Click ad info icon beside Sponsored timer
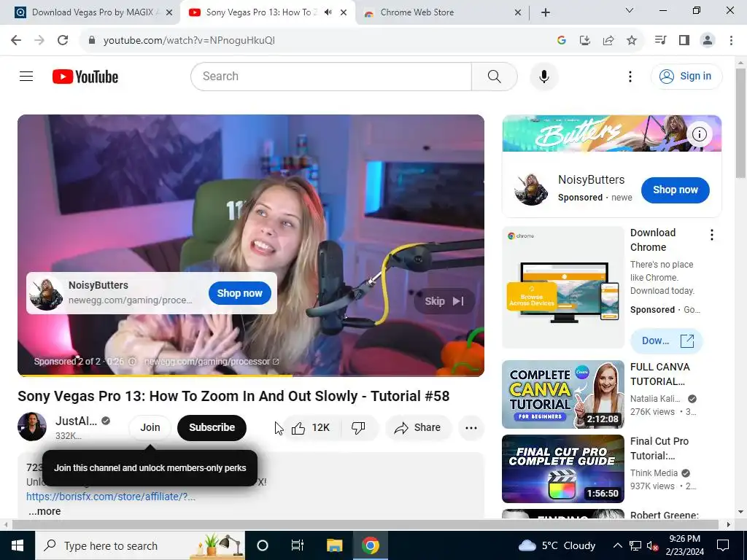Viewport: 747px width, 560px height. click(133, 362)
